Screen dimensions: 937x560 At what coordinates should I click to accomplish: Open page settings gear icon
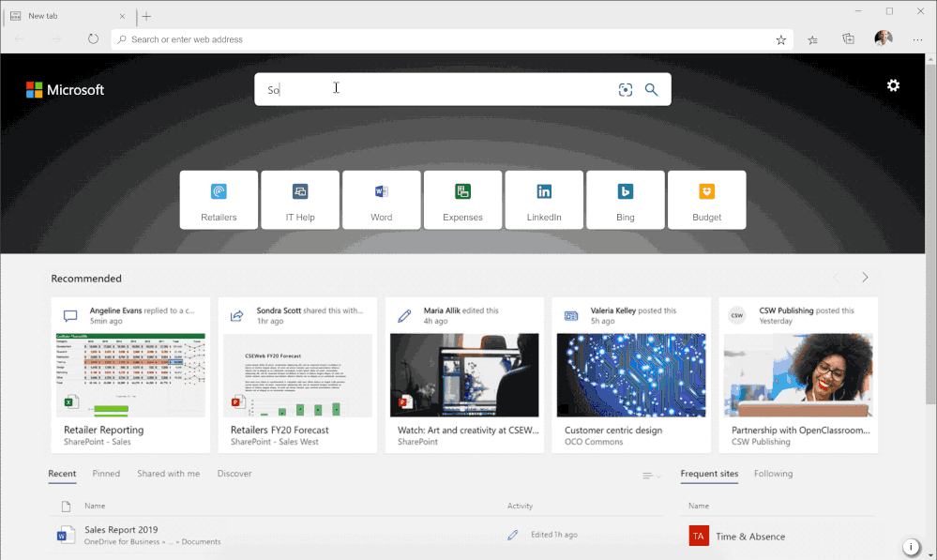click(x=893, y=85)
